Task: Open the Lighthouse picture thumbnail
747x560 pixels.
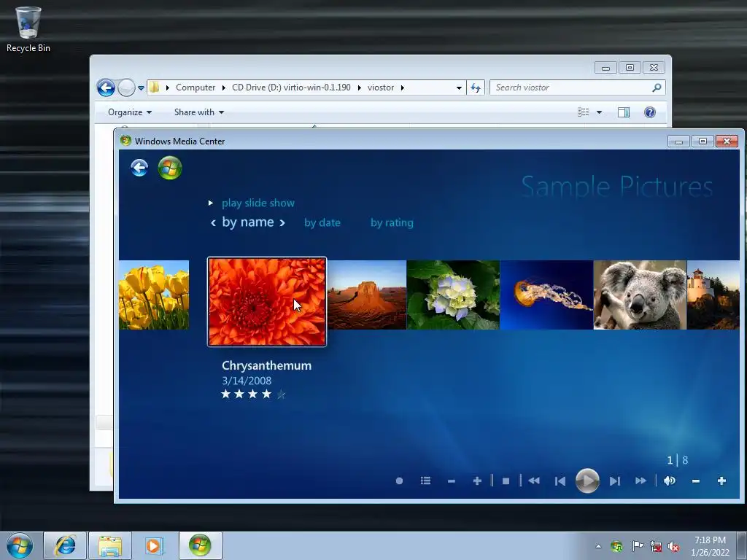Action: pyautogui.click(x=713, y=295)
